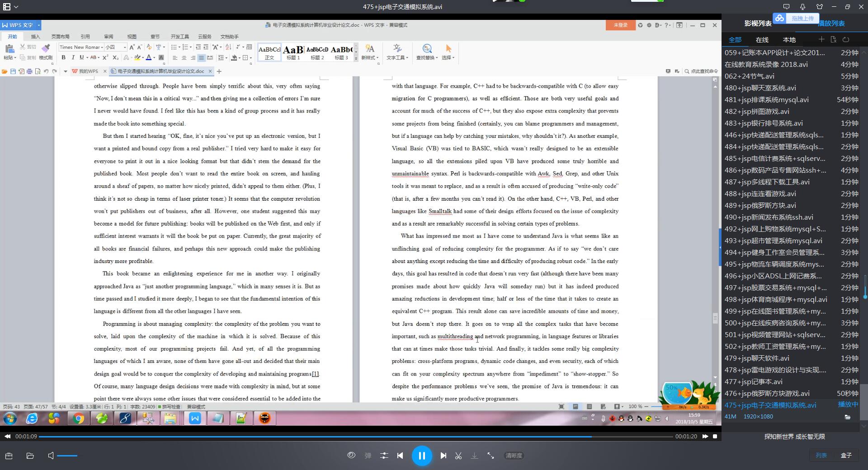
Task: Open Chrome from the recorded taskbar
Action: (78, 418)
